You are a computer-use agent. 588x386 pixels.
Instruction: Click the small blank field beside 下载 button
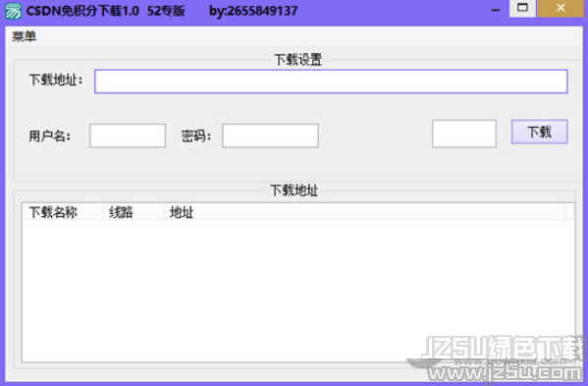464,134
